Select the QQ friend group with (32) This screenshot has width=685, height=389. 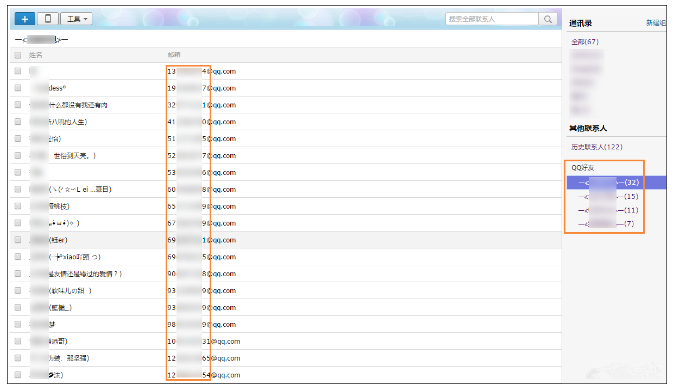click(616, 182)
